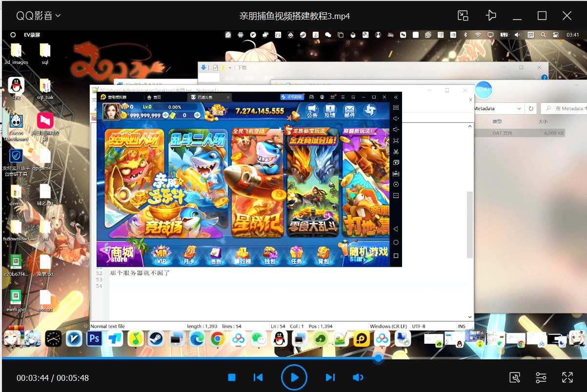This screenshot has height=392, width=587.
Task: Jump to the previous video
Action: coord(258,377)
